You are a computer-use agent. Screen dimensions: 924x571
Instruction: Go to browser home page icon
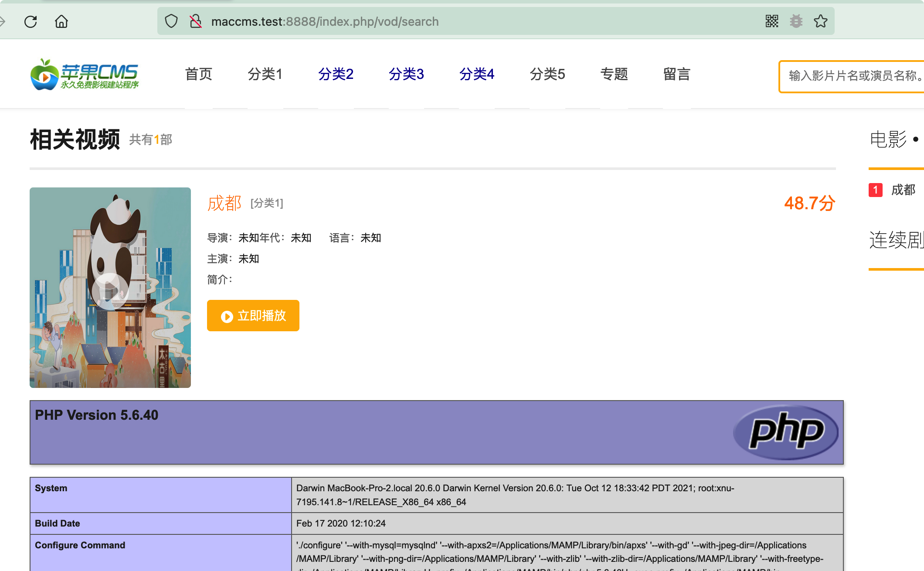point(61,21)
